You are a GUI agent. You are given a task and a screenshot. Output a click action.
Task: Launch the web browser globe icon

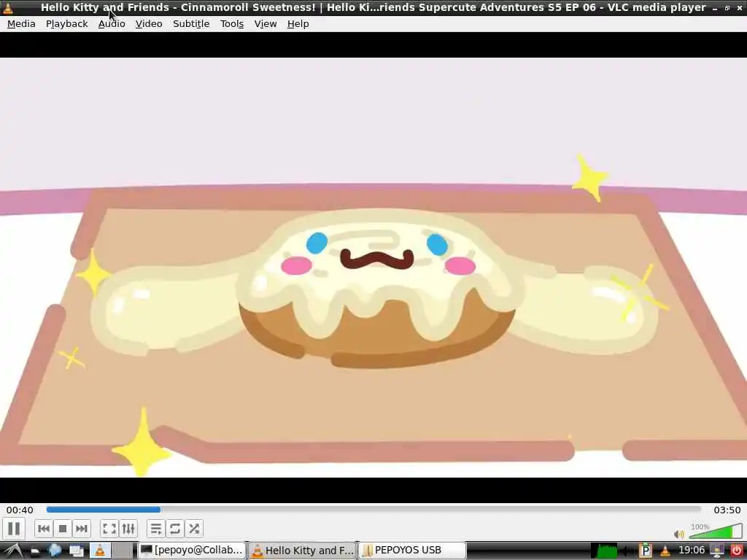[55, 551]
